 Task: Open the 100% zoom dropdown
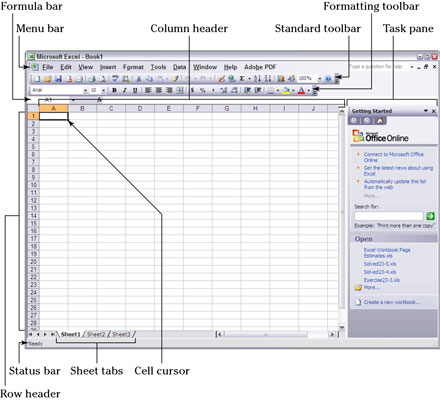coord(320,79)
